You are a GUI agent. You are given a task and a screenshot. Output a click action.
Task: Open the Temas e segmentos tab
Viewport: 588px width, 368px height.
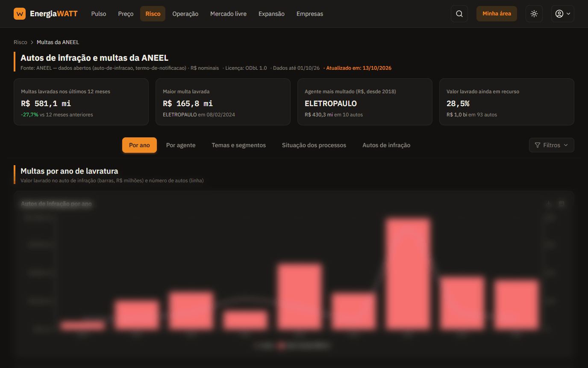click(x=238, y=145)
